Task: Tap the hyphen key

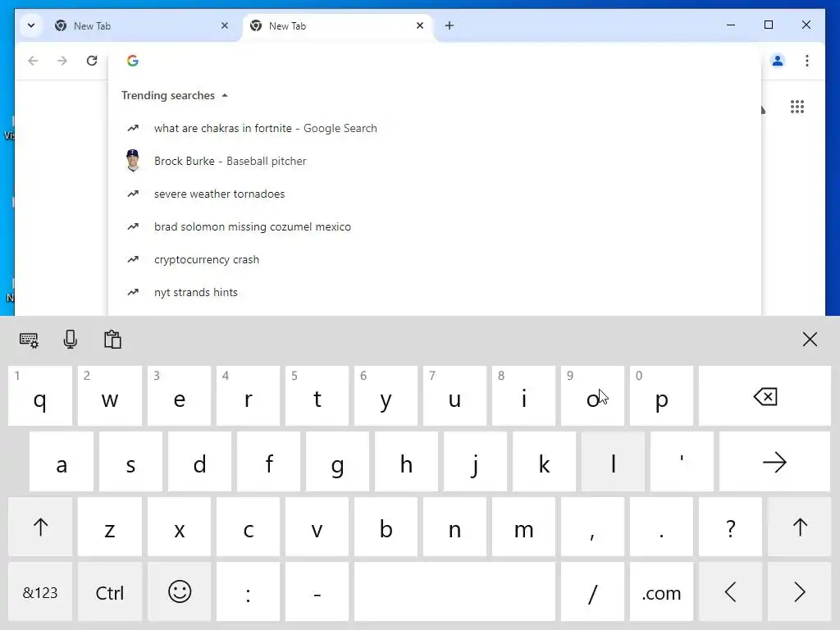Action: point(317,592)
